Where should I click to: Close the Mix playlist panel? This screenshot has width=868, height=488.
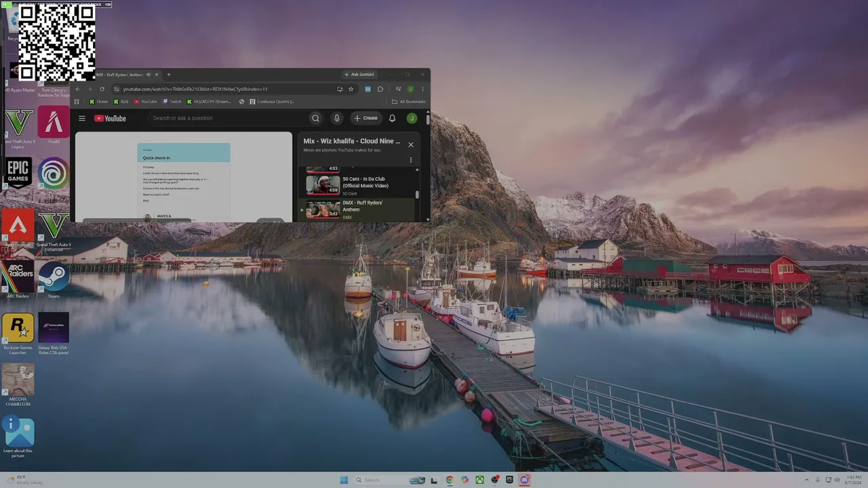click(410, 144)
